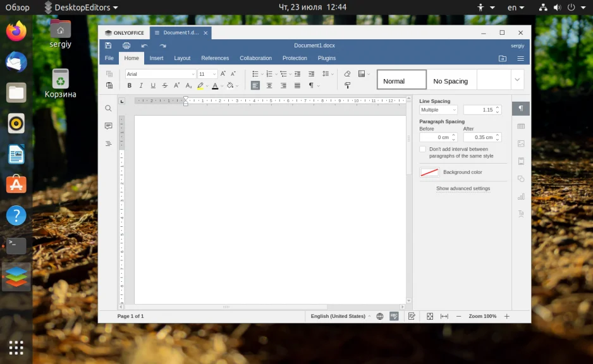
Task: Apply the No Spacing style
Action: 451,81
